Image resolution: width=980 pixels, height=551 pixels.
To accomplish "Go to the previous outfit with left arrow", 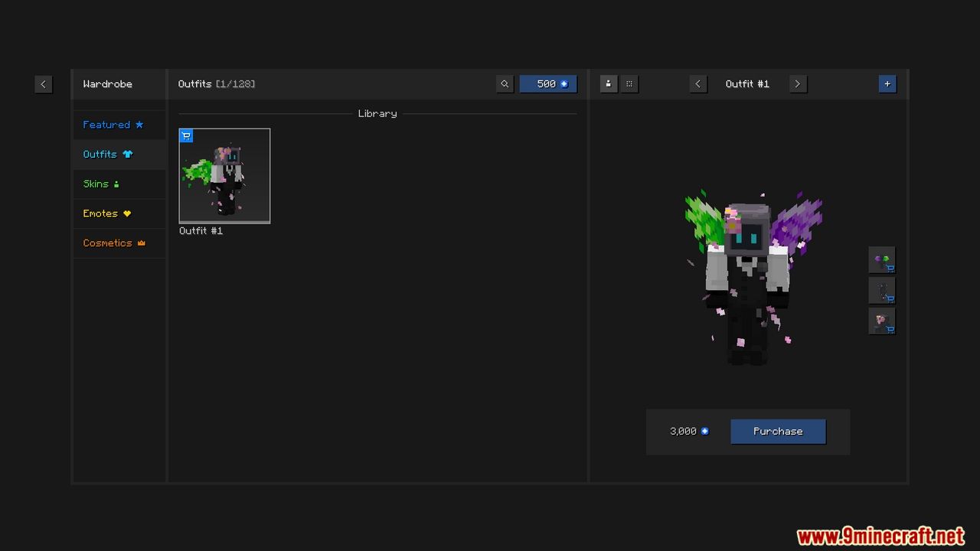I will point(697,84).
